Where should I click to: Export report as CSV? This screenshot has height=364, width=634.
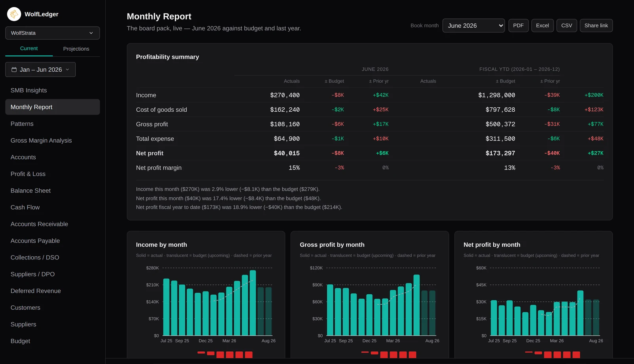click(567, 26)
